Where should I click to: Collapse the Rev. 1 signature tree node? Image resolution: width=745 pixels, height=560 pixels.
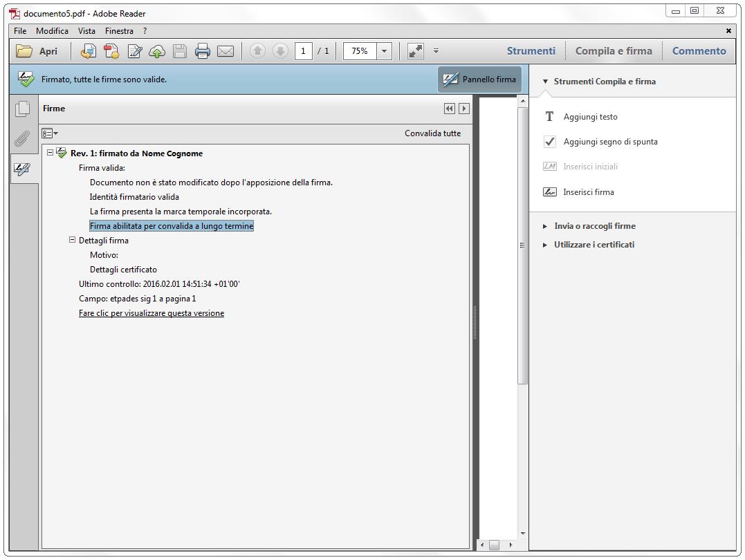50,153
